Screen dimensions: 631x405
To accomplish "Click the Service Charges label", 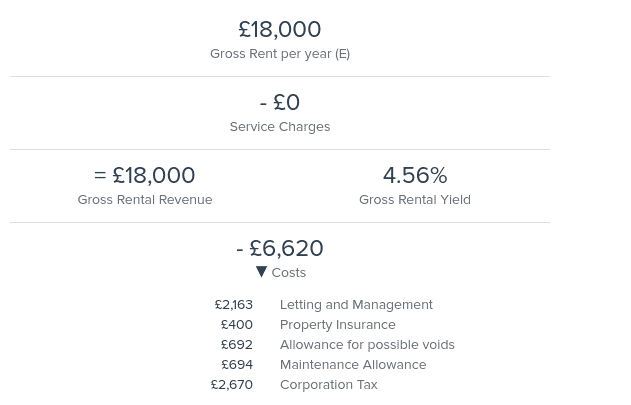I will tap(280, 127).
